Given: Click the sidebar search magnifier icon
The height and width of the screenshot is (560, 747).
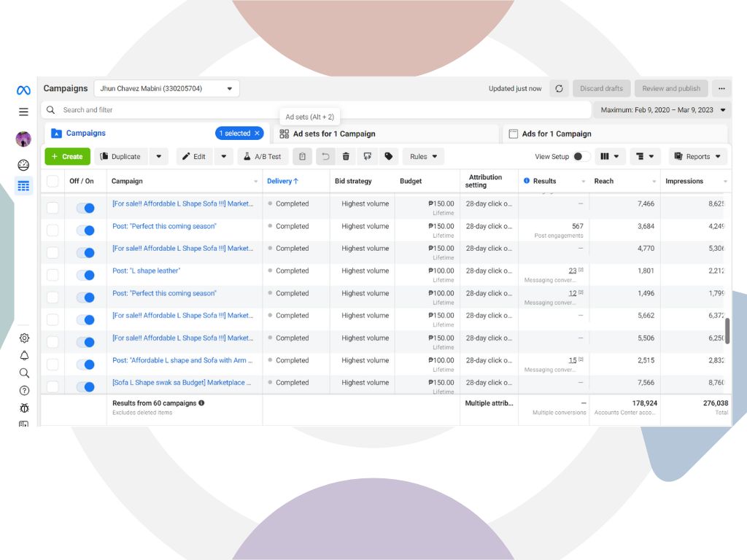Looking at the screenshot, I should pyautogui.click(x=24, y=373).
